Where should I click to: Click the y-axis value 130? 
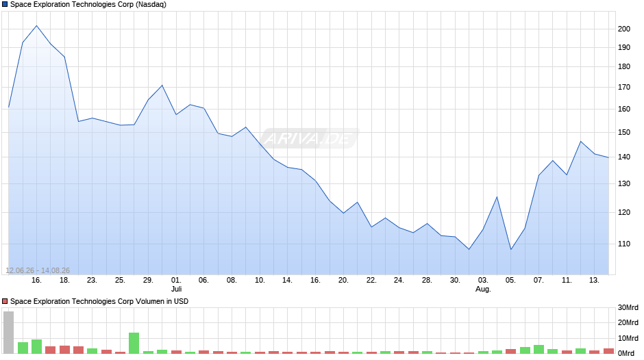point(624,183)
